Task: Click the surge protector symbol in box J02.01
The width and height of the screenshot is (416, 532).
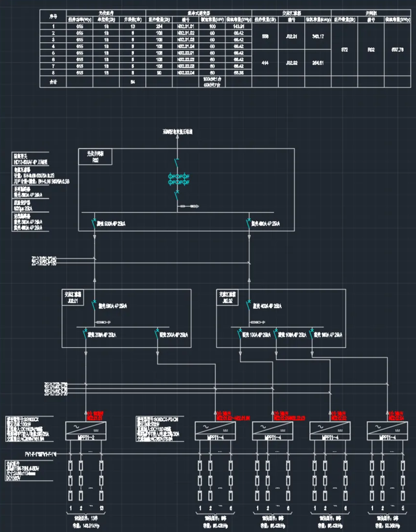Action: point(103,322)
